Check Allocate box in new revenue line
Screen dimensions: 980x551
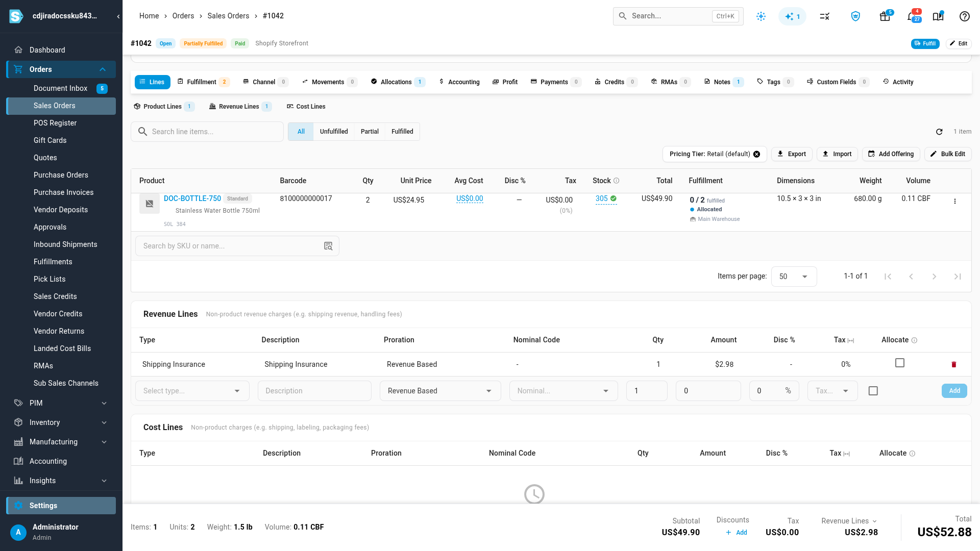[873, 391]
